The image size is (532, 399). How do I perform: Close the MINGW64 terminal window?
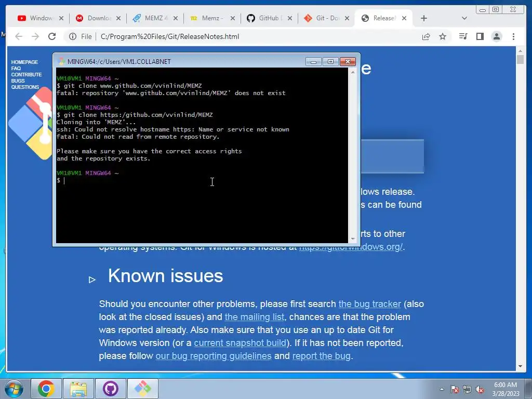pyautogui.click(x=348, y=61)
